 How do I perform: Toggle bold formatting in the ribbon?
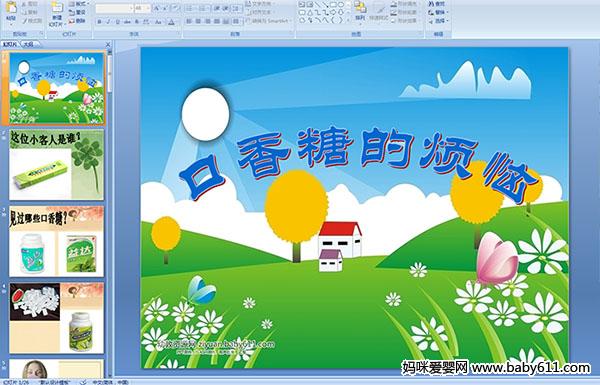tap(99, 22)
